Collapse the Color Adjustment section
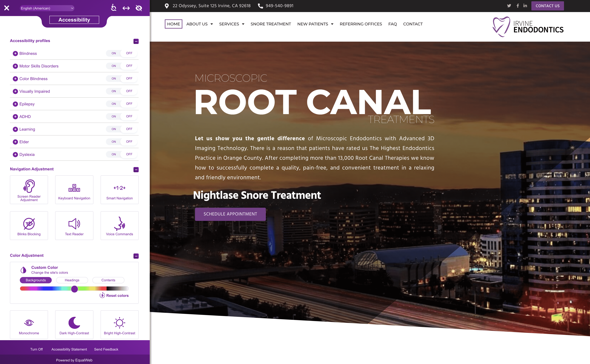Screen dimensions: 590x364 coord(136,256)
